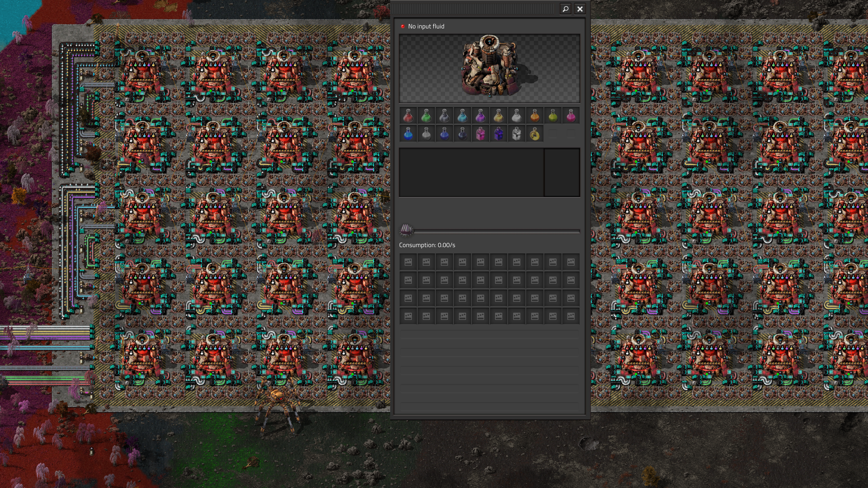Click the fluid consumption slider handle
Viewport: 868px width, 488px height.
coord(406,231)
